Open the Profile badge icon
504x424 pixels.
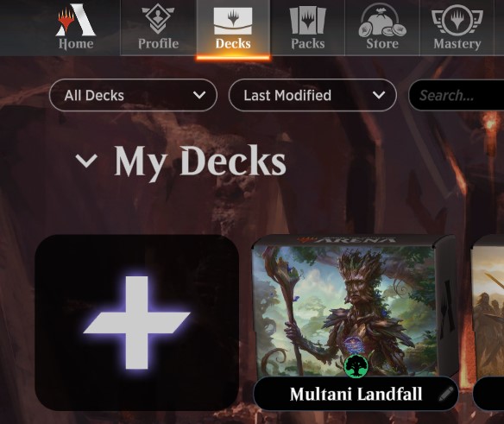pyautogui.click(x=158, y=18)
